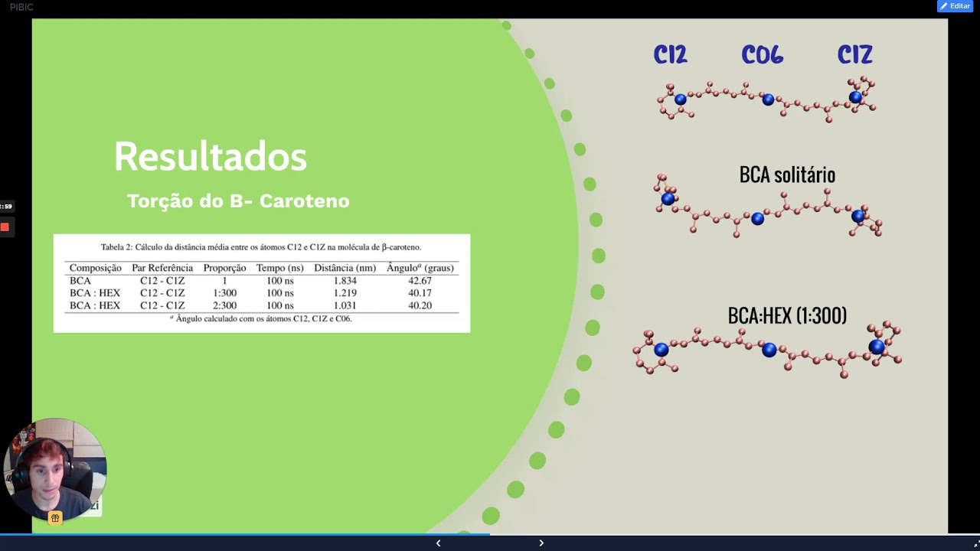Click the Editar button

955,6
